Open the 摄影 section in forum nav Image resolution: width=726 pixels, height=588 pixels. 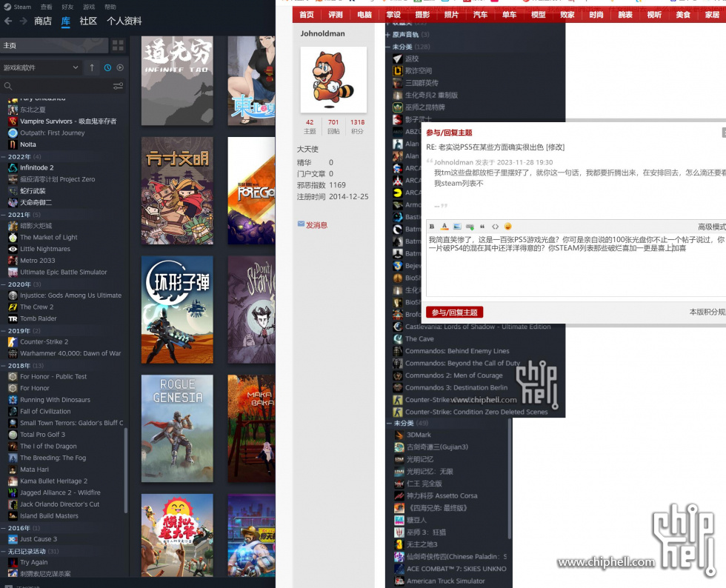[x=422, y=15]
